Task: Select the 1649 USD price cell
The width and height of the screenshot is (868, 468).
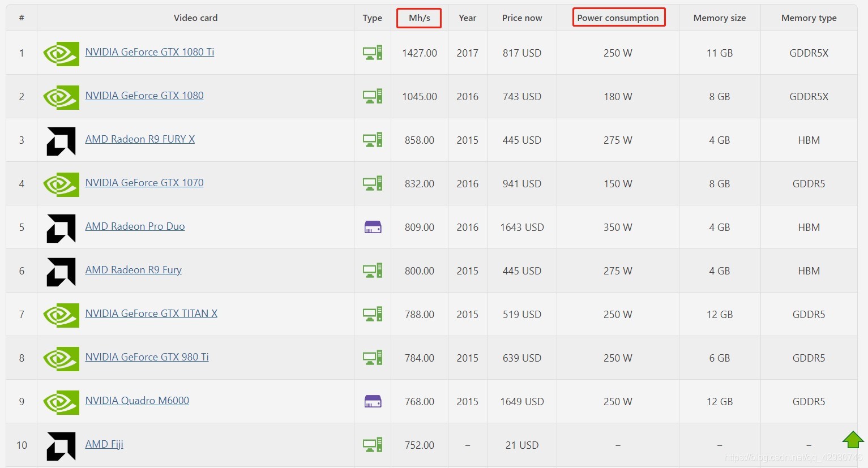Action: 522,402
